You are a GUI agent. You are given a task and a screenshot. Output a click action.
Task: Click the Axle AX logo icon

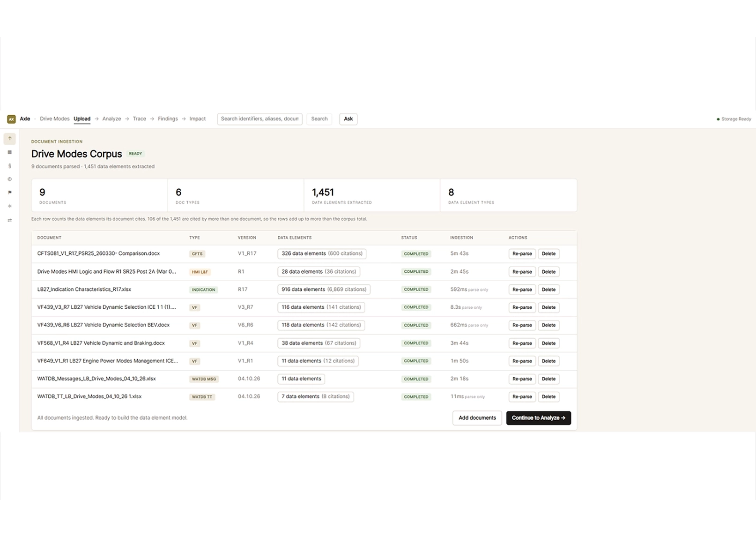tap(11, 119)
